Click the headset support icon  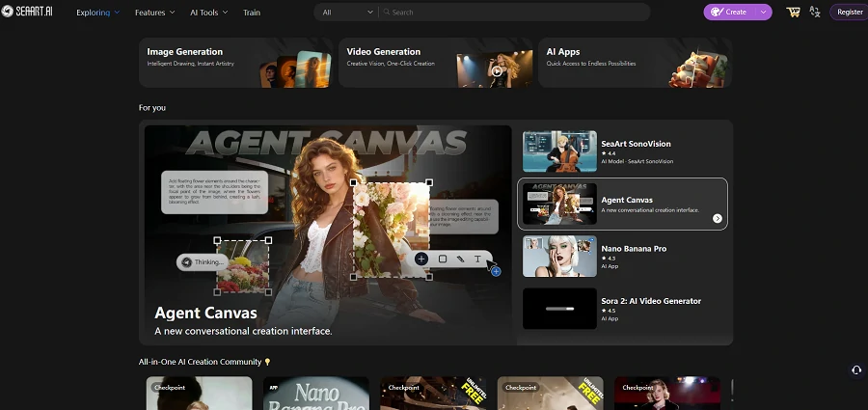click(855, 370)
